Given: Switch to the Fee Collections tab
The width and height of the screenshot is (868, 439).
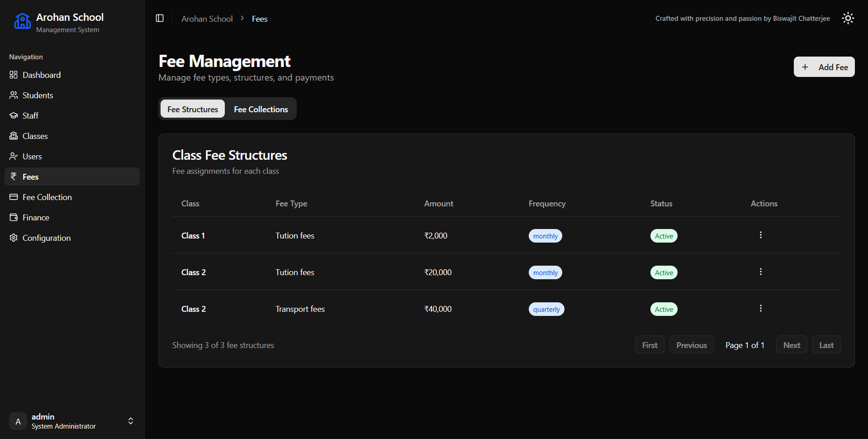Looking at the screenshot, I should (261, 109).
